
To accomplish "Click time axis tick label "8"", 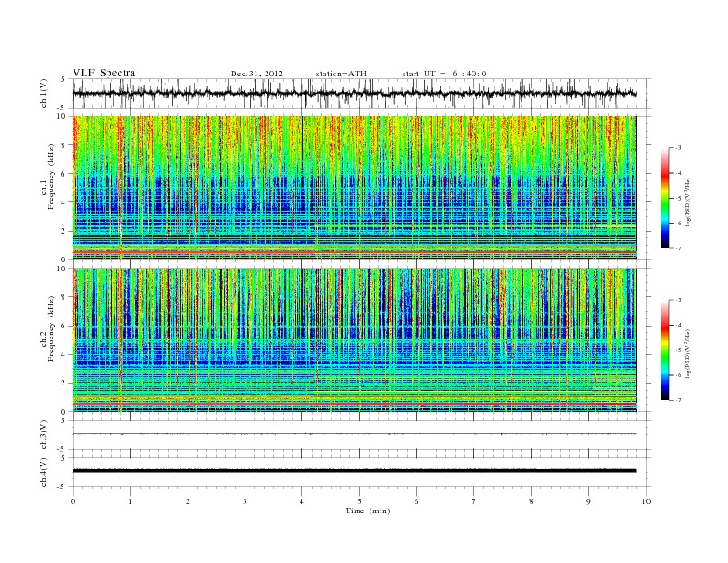I will [531, 501].
